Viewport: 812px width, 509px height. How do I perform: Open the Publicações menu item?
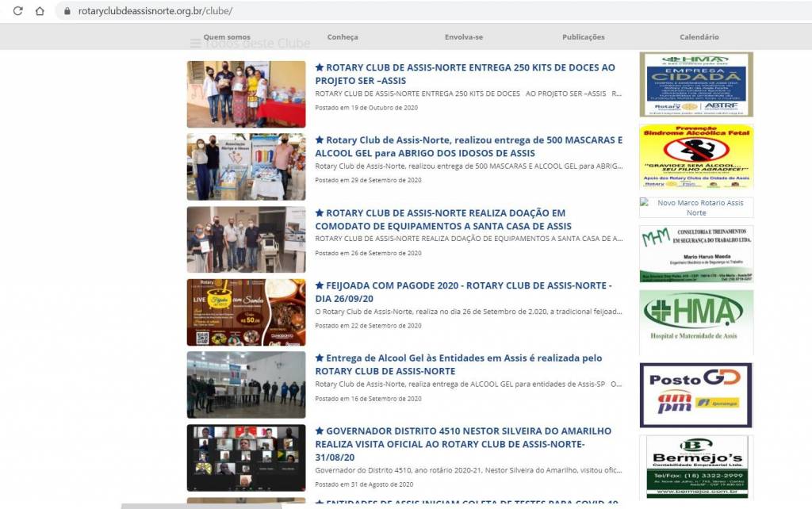coord(583,37)
